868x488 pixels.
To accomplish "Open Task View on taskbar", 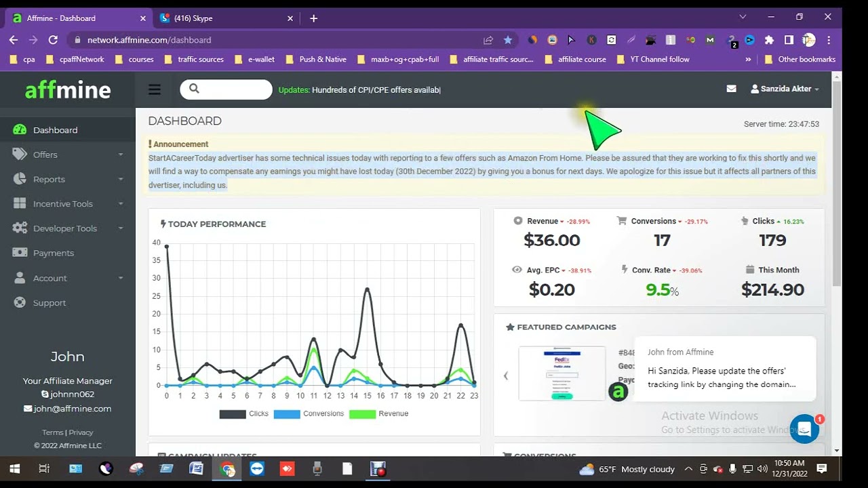I will coord(44,468).
